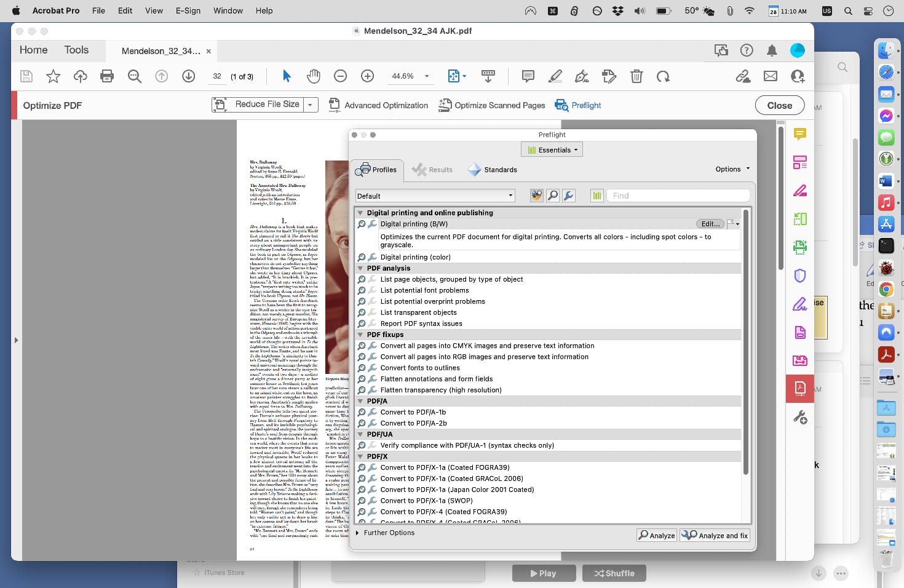Go to the previous page arrow
Viewport: 904px width, 588px height.
coord(161,76)
